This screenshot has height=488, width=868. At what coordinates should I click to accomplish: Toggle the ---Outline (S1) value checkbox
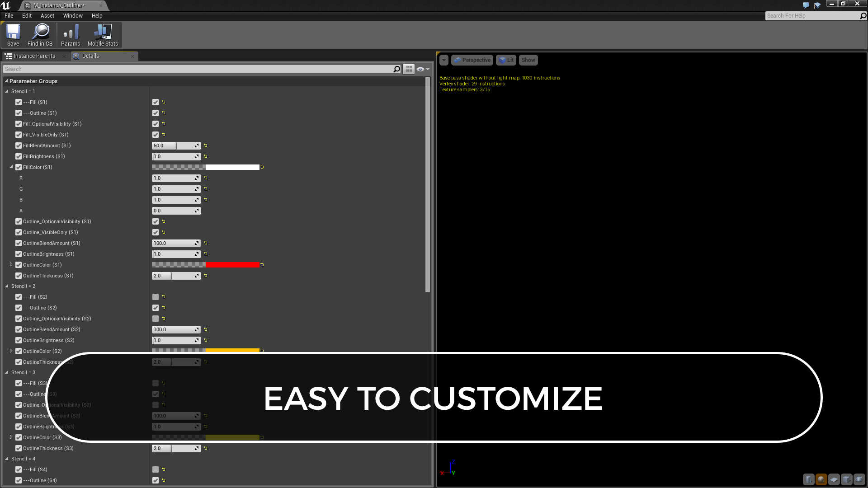pyautogui.click(x=156, y=113)
